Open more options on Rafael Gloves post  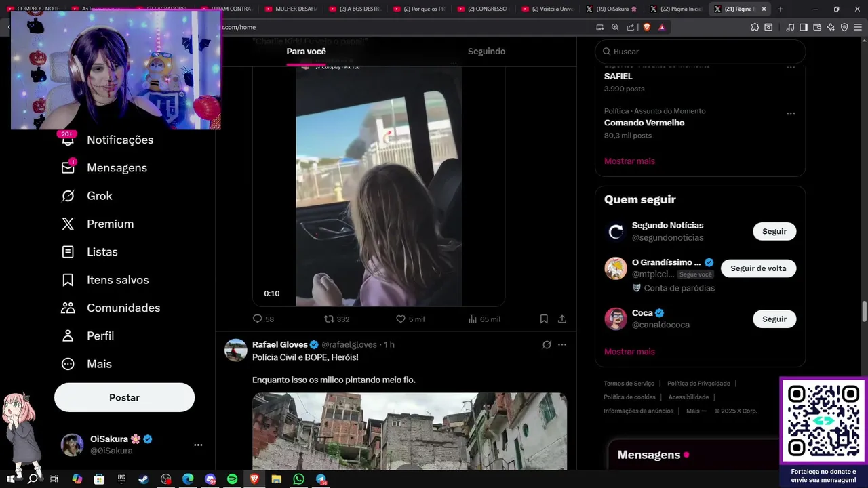(562, 344)
